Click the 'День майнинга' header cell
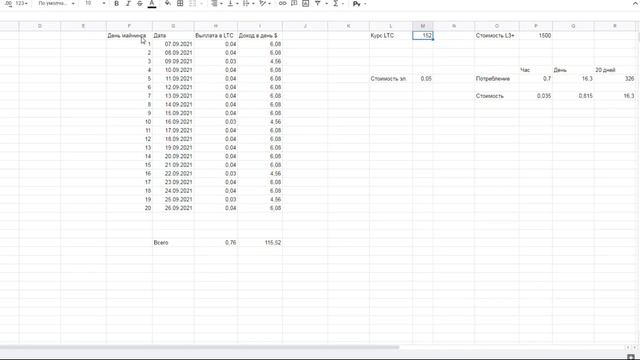Viewport: 640px width, 360px height. coord(129,36)
